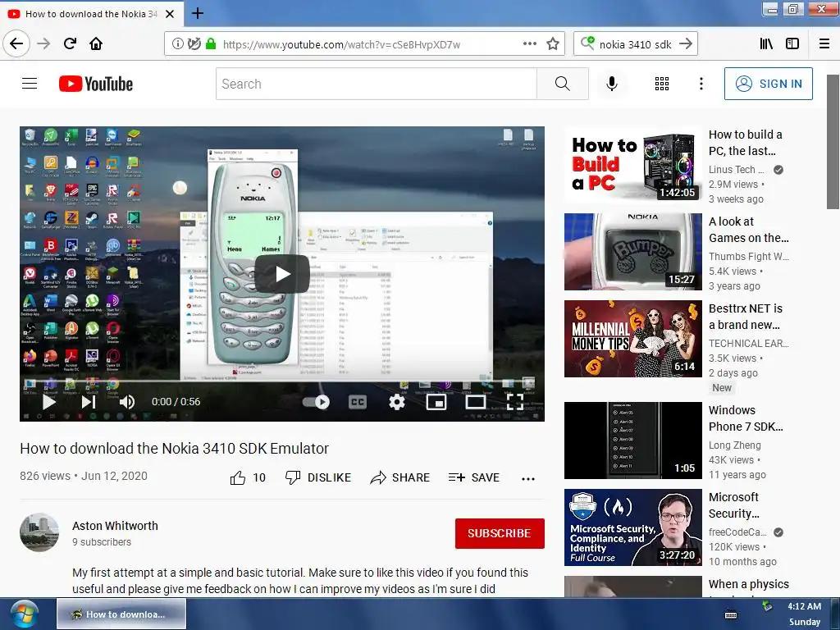Open 'Besttrx NET is a brand new...' title

(745, 316)
